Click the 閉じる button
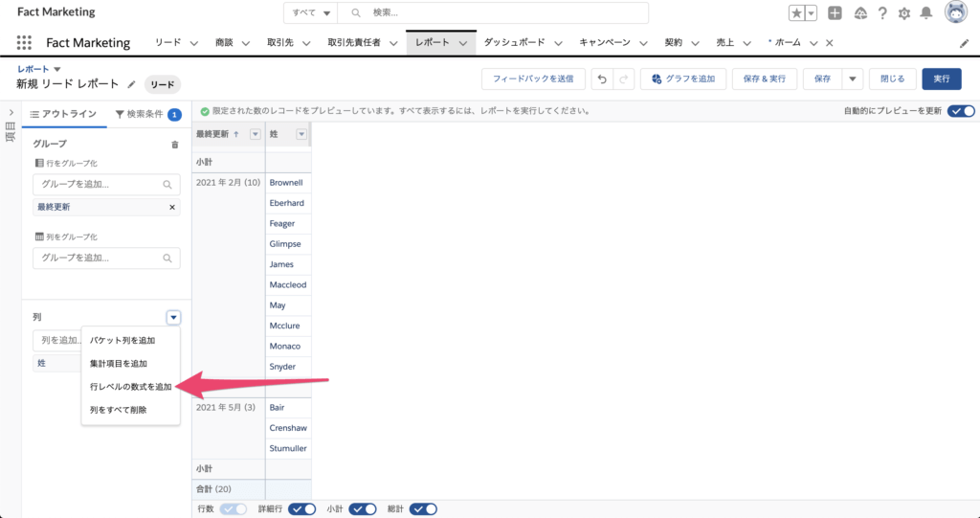This screenshot has height=518, width=980. [x=893, y=79]
